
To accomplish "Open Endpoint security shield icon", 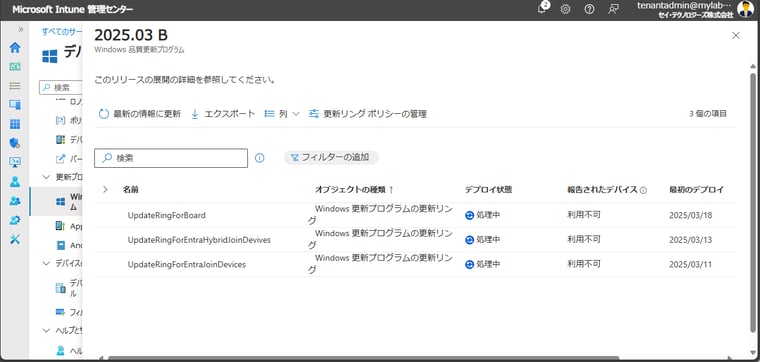I will (15, 143).
